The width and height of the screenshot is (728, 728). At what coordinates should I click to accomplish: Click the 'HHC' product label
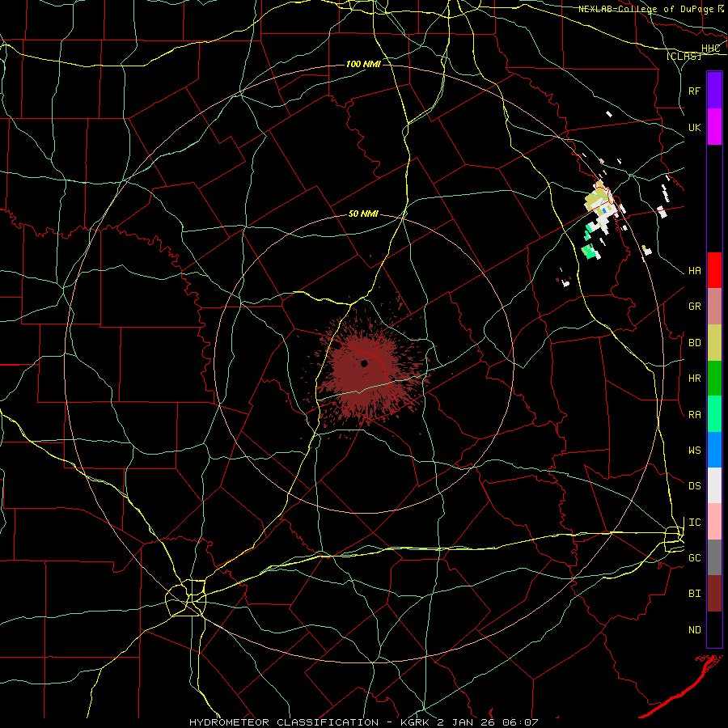tap(710, 49)
